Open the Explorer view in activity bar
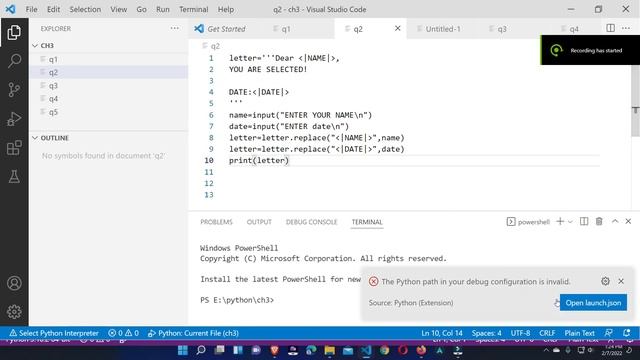The width and height of the screenshot is (640, 360). [14, 32]
